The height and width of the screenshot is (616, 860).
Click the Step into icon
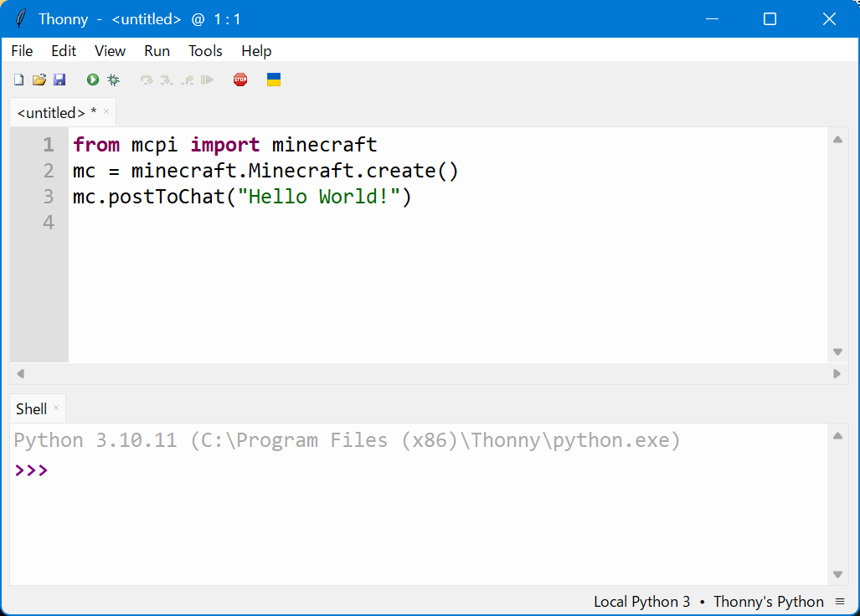[167, 80]
